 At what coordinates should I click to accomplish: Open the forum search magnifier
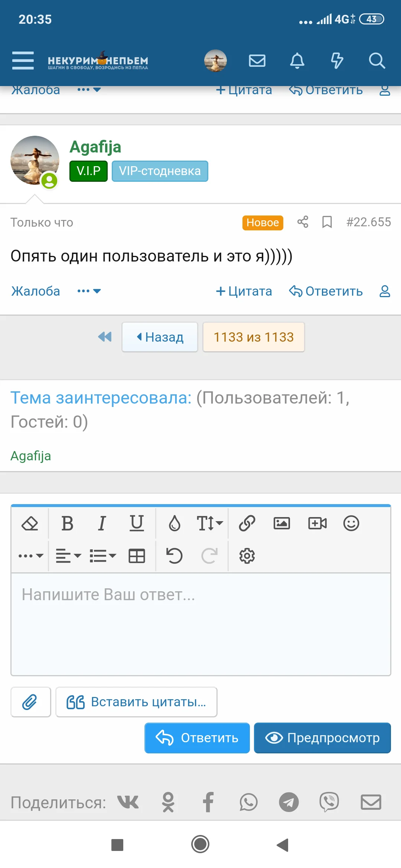click(377, 60)
